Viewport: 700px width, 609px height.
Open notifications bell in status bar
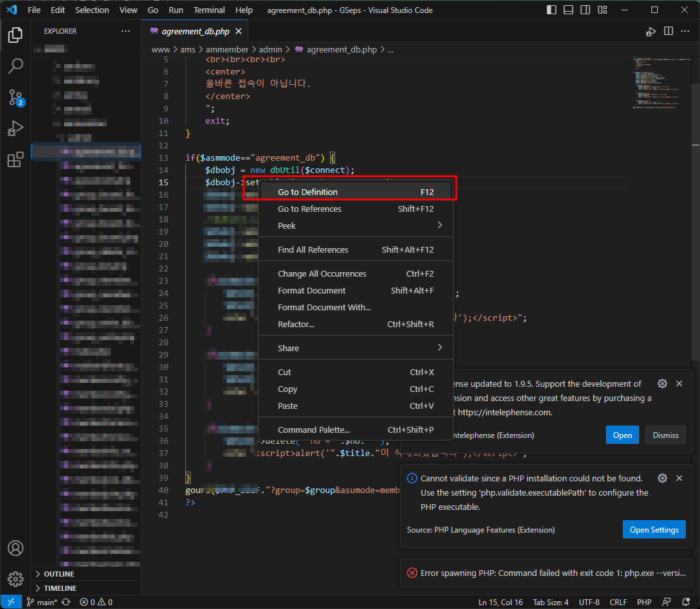[686, 603]
